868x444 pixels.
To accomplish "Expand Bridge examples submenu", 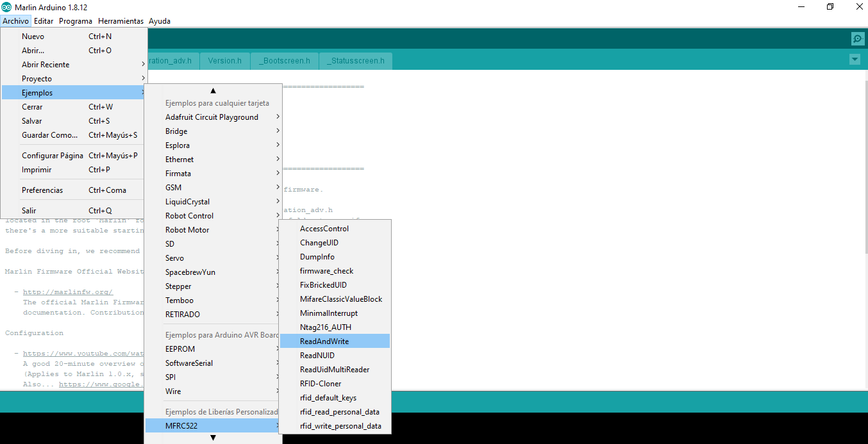I will click(x=213, y=131).
